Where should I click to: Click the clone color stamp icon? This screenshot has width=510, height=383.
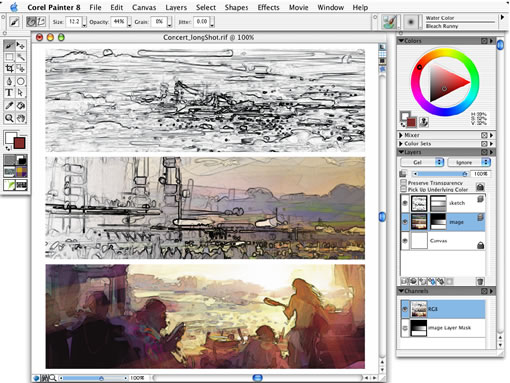tap(424, 122)
